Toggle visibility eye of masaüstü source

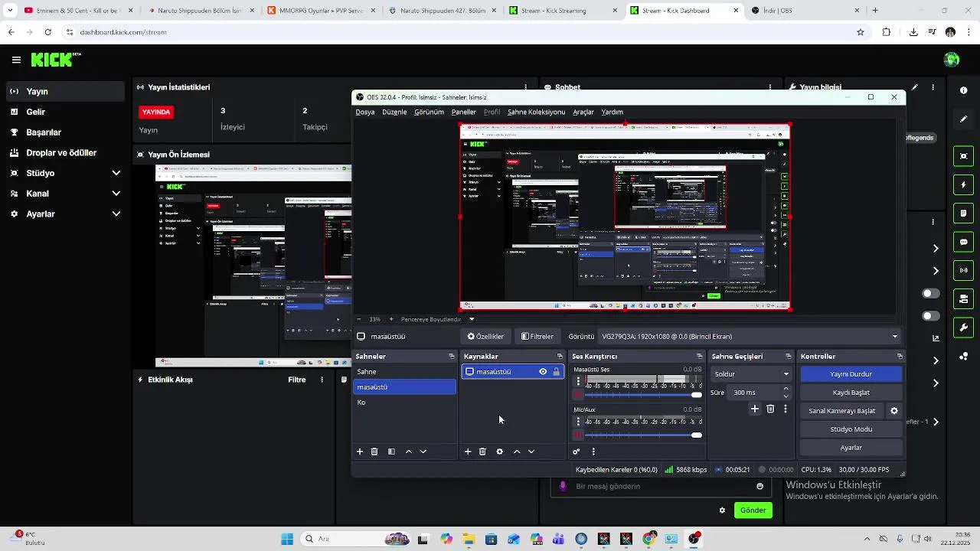tap(543, 371)
